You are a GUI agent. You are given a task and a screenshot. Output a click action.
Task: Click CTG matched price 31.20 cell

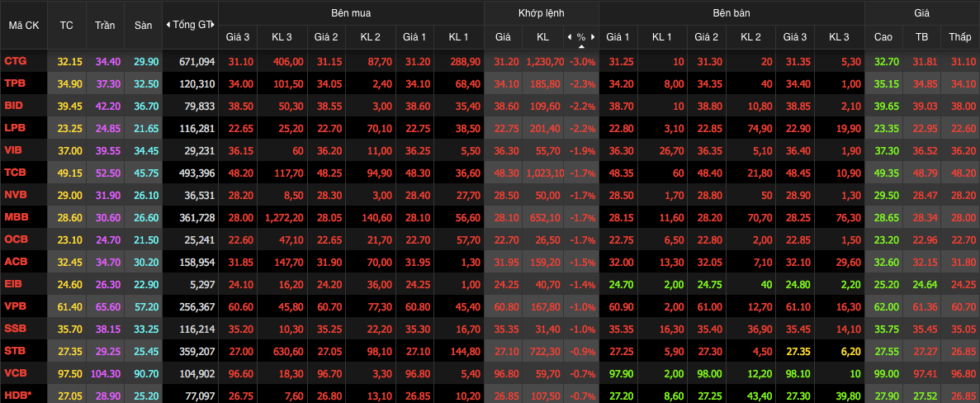506,61
